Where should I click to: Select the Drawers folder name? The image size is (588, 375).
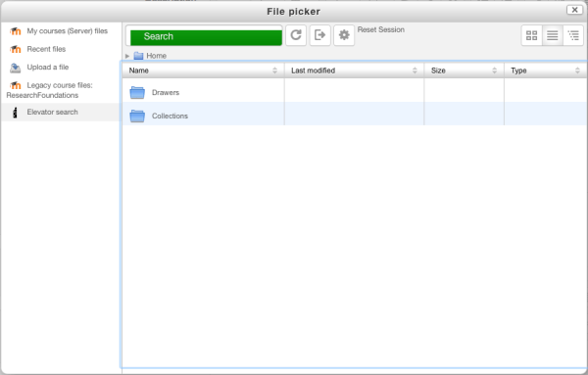(x=166, y=93)
